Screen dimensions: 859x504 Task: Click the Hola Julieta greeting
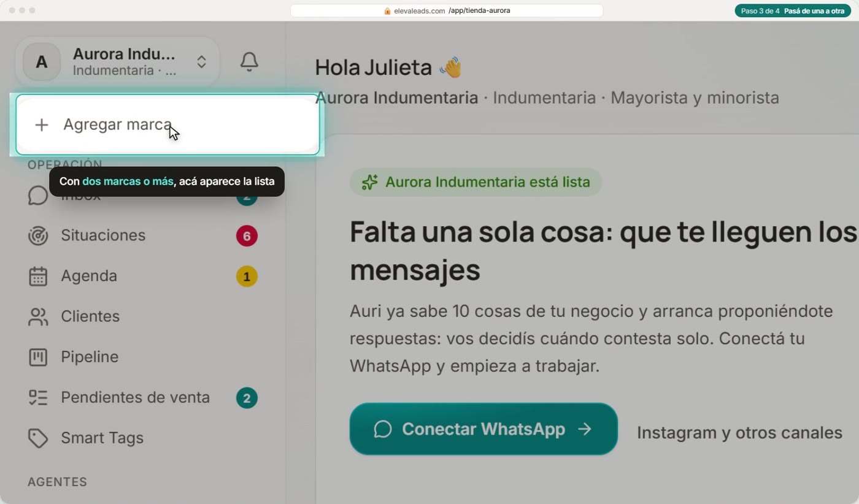tap(388, 67)
